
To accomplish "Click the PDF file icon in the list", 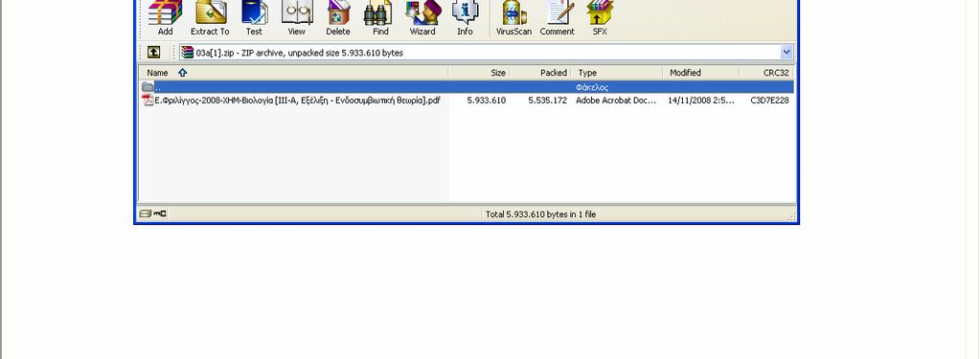I will 148,100.
